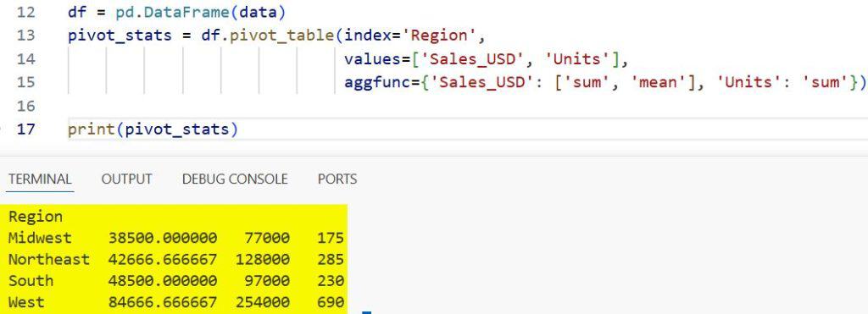Click 'pivot_stats' variable on line 13
Screen dimensions: 868x314
(x=120, y=36)
